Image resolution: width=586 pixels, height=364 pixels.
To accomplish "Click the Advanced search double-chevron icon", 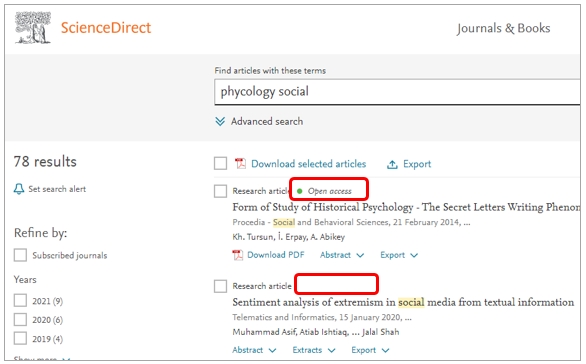I will (x=220, y=121).
